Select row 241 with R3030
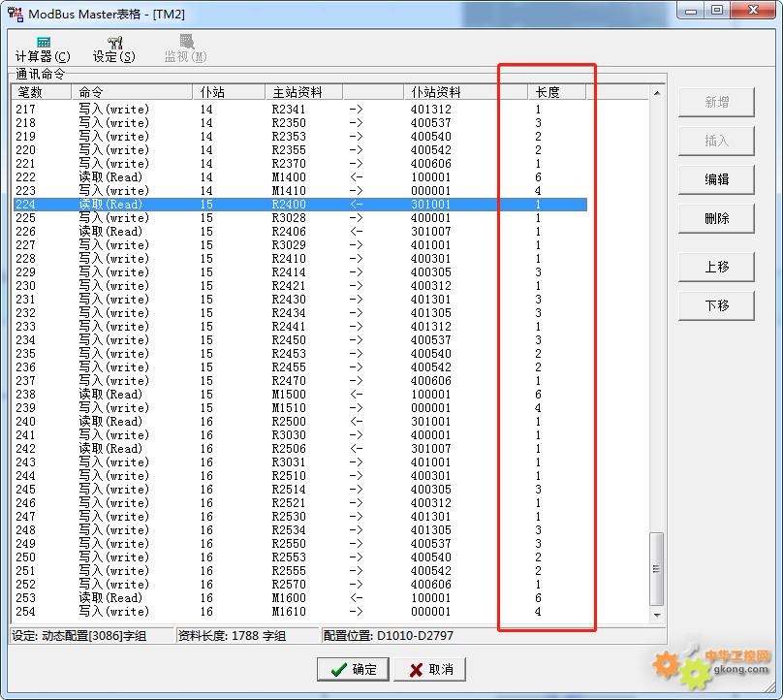 pyautogui.click(x=299, y=434)
